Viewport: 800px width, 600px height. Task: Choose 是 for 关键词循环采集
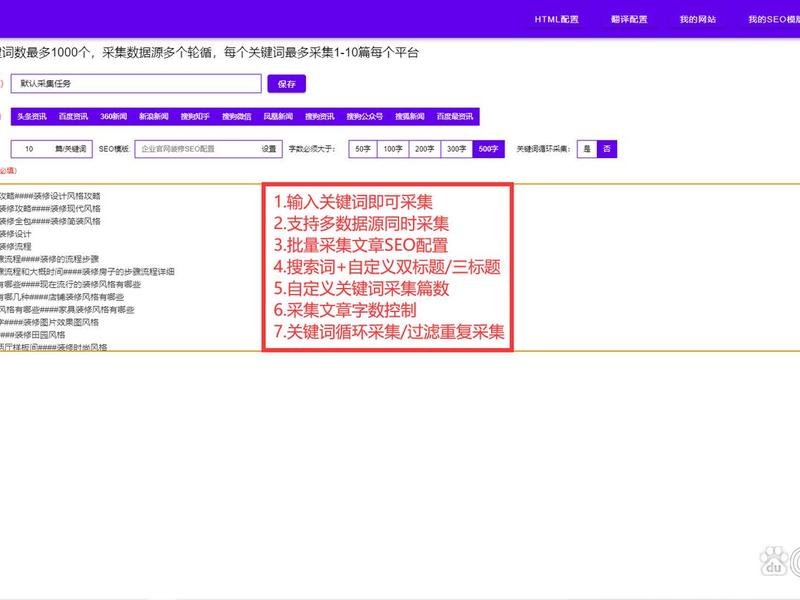(x=587, y=149)
